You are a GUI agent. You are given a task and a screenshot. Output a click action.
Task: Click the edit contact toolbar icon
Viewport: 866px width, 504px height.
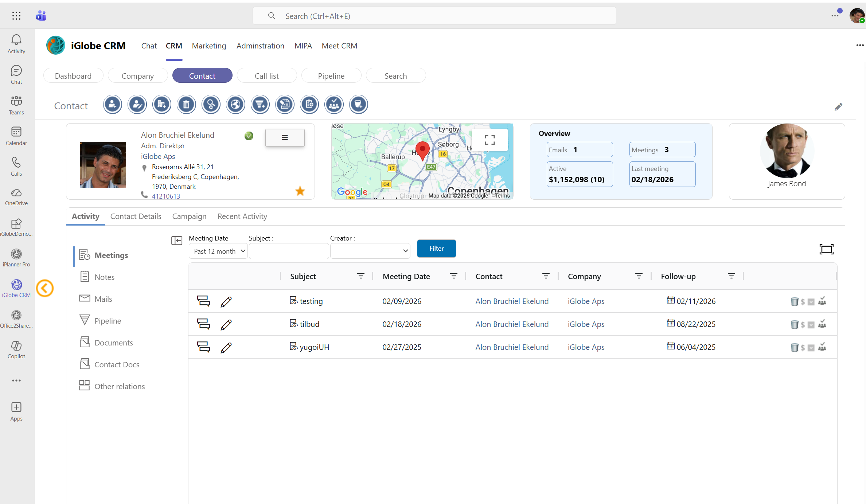point(137,105)
